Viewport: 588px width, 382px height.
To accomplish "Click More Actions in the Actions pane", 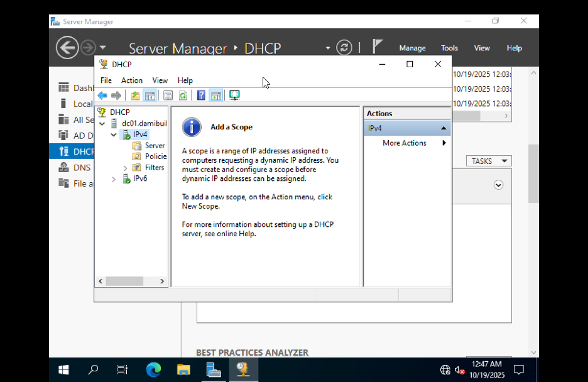I will point(404,143).
